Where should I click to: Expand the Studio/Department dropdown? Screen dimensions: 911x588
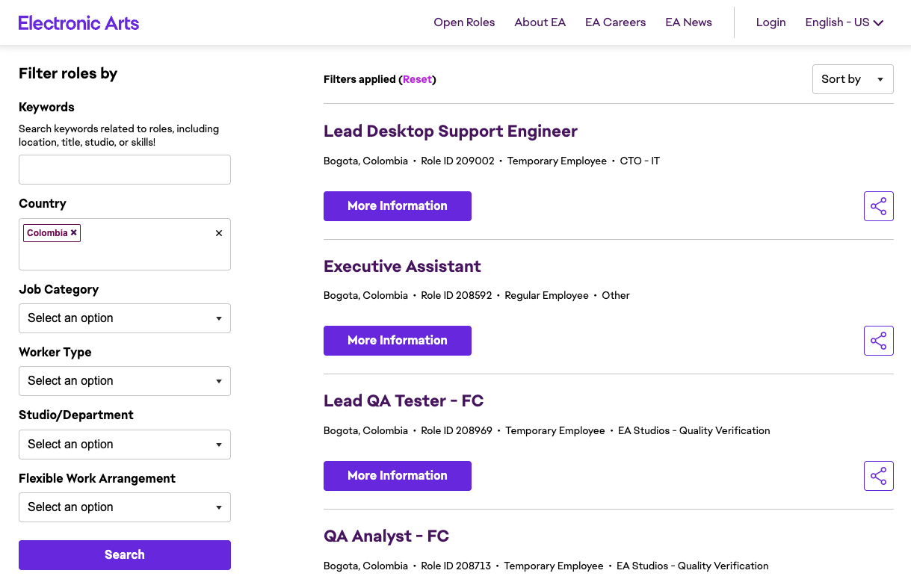coord(125,445)
